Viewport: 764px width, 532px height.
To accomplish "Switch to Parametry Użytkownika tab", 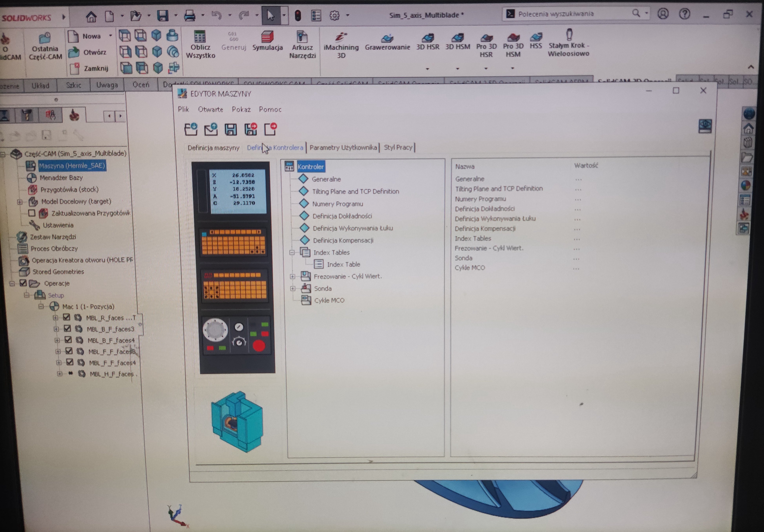I will 343,147.
